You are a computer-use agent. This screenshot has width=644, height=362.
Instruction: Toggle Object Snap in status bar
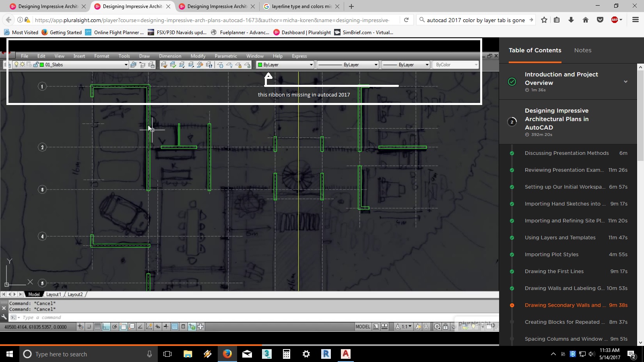pyautogui.click(x=123, y=327)
